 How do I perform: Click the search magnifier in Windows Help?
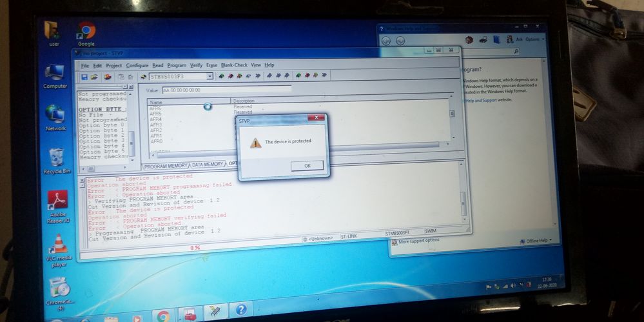tap(516, 52)
